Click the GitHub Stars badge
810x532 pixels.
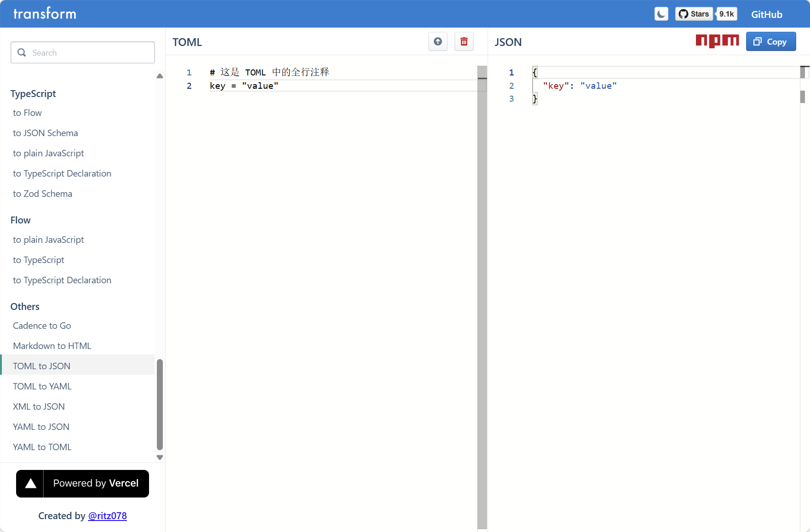pyautogui.click(x=694, y=14)
